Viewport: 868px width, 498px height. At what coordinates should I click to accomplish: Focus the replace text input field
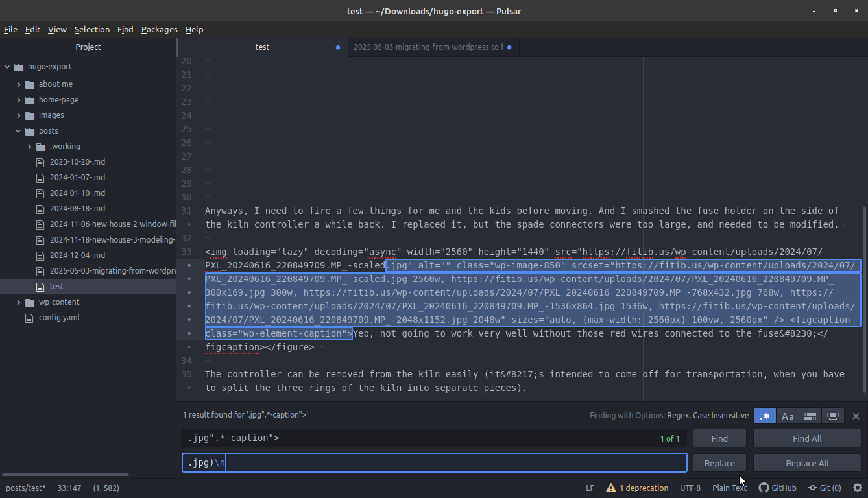coord(434,463)
